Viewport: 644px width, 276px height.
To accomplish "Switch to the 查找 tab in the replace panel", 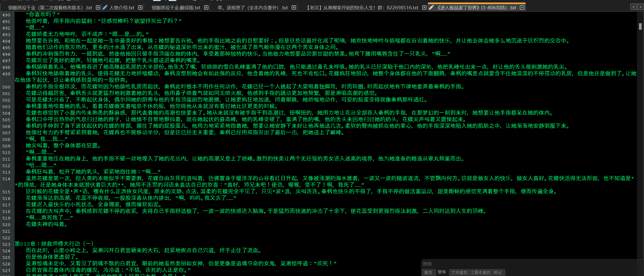I will click(x=428, y=272).
